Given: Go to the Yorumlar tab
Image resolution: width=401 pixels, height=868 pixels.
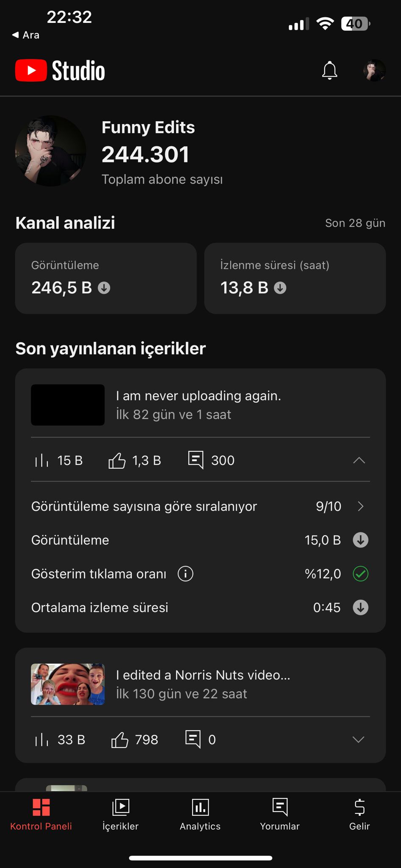Looking at the screenshot, I should click(280, 815).
